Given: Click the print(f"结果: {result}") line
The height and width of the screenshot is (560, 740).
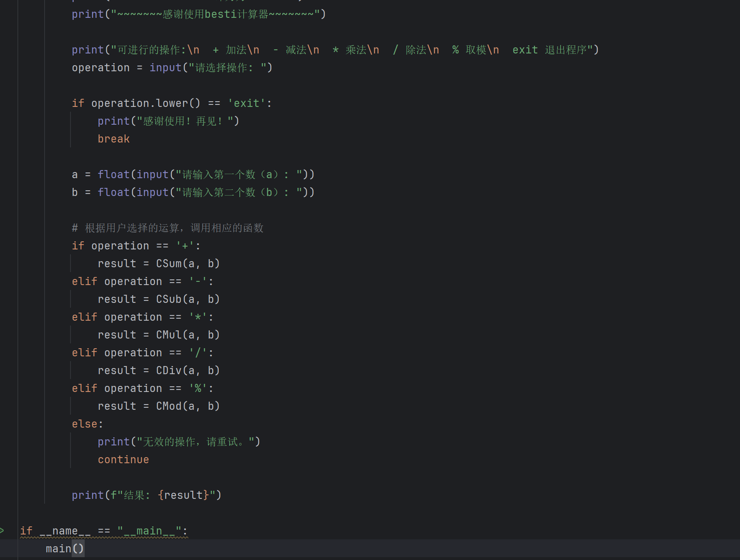Looking at the screenshot, I should coord(147,495).
